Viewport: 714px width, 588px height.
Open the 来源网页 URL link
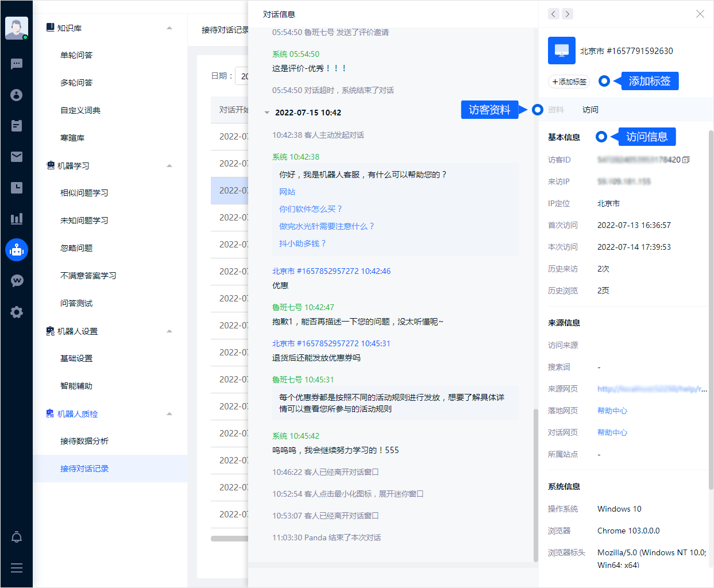click(653, 389)
